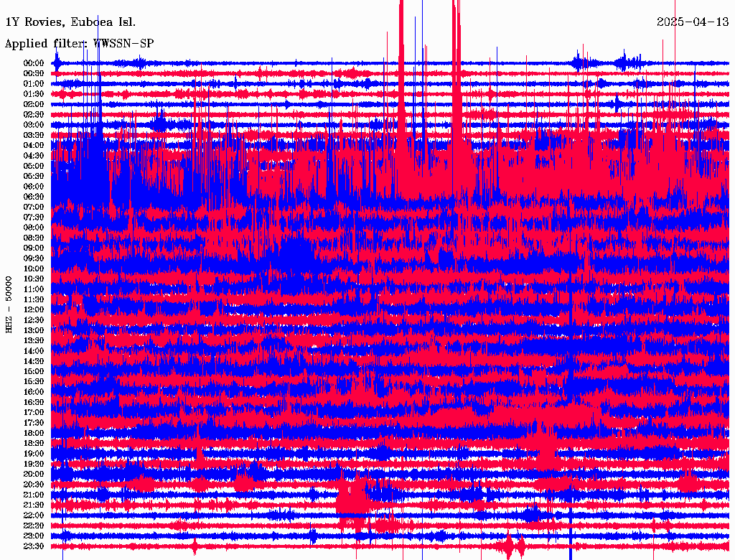Click the 04:30 time label
Image resolution: width=735 pixels, height=560 pixels.
pos(34,155)
